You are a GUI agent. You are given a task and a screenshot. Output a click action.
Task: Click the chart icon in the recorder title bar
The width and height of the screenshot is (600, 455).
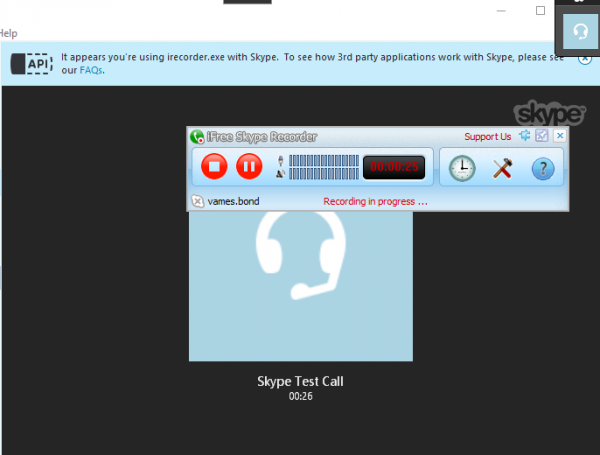click(542, 135)
